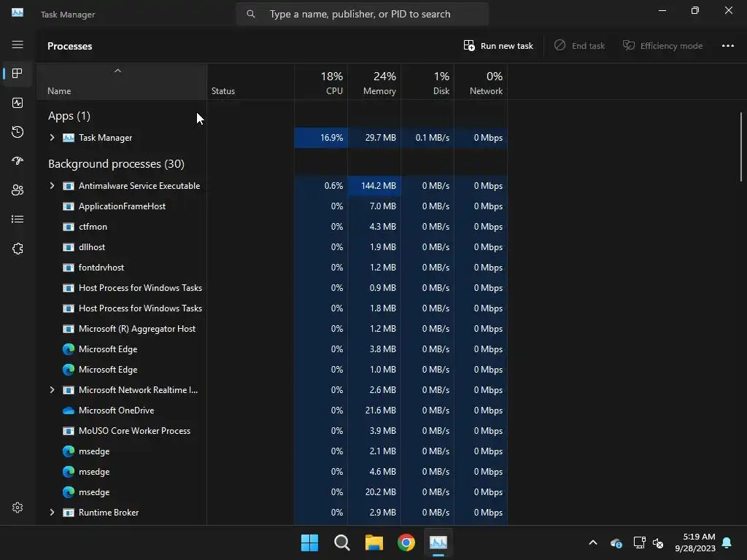
Task: Open the Performance page sidebar icon
Action: tap(18, 103)
